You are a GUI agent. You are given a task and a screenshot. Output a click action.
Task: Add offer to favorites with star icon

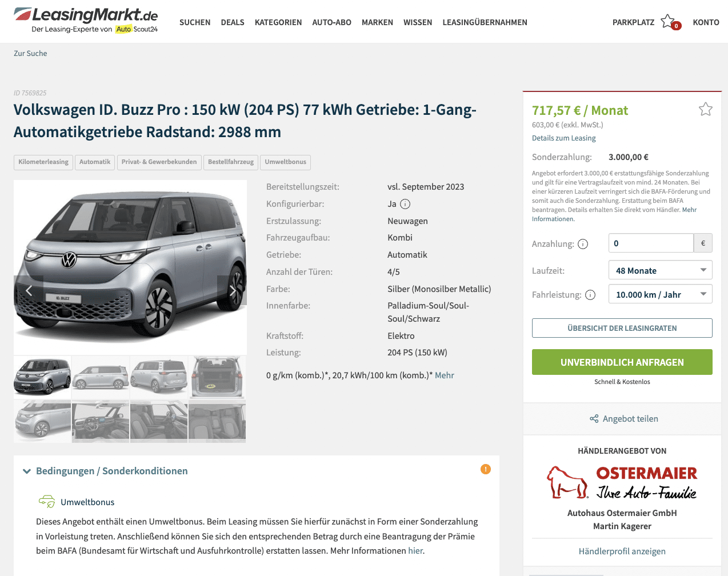pyautogui.click(x=706, y=109)
